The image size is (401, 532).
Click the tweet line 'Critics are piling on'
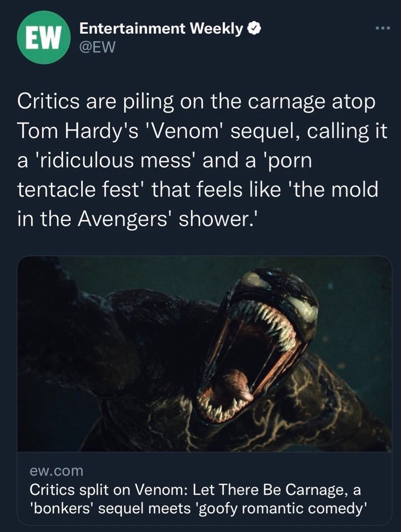pyautogui.click(x=97, y=102)
